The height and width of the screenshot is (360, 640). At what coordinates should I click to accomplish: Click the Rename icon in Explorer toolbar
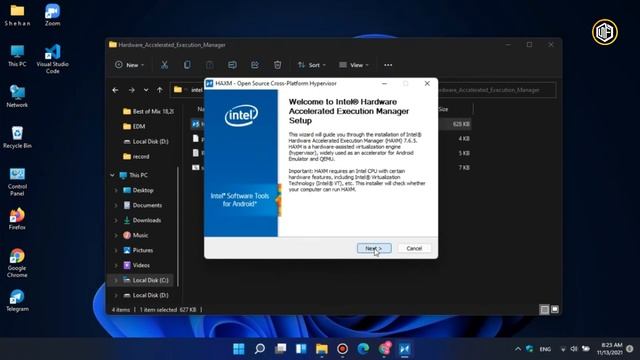pos(232,65)
